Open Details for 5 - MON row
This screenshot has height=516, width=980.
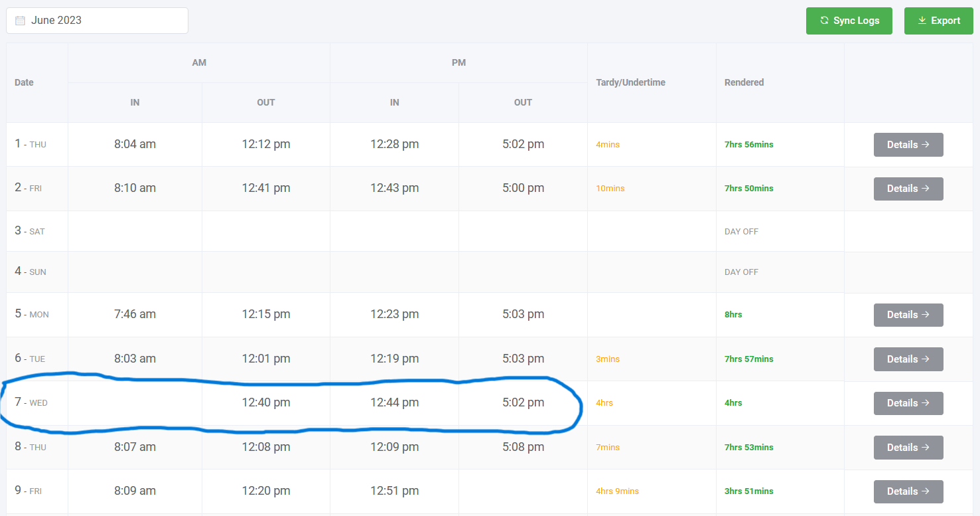coord(908,315)
